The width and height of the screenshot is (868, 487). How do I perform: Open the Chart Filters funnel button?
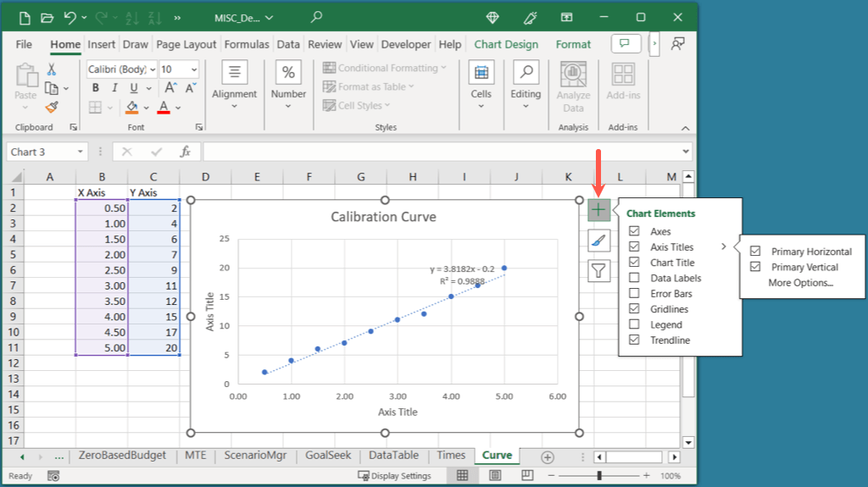pyautogui.click(x=598, y=271)
